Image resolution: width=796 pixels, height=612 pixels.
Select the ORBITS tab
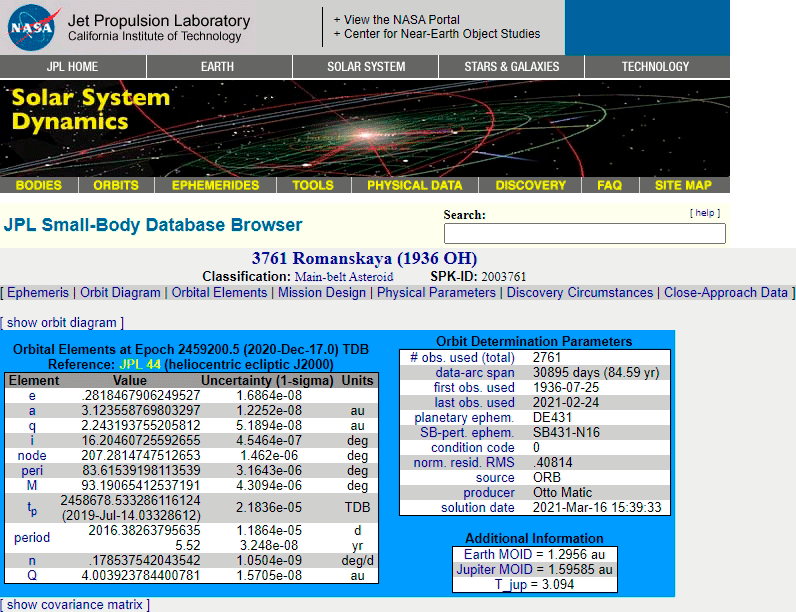pos(116,185)
